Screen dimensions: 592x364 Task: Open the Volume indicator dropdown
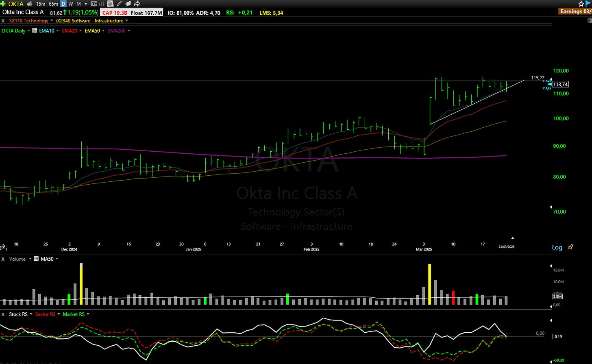point(30,259)
